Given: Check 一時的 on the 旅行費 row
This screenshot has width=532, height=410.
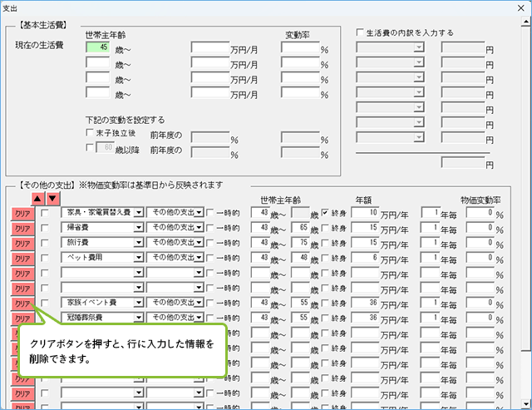Looking at the screenshot, I should (210, 243).
